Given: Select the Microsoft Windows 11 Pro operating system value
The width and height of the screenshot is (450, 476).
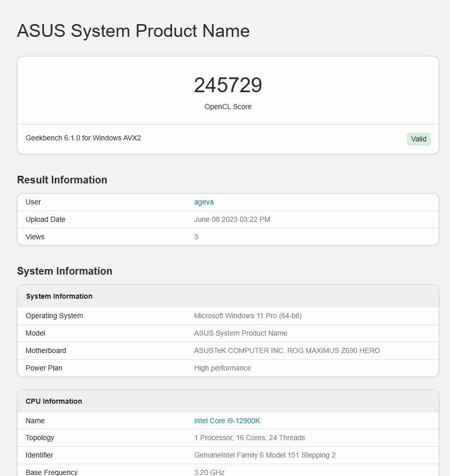Looking at the screenshot, I should (x=248, y=316).
